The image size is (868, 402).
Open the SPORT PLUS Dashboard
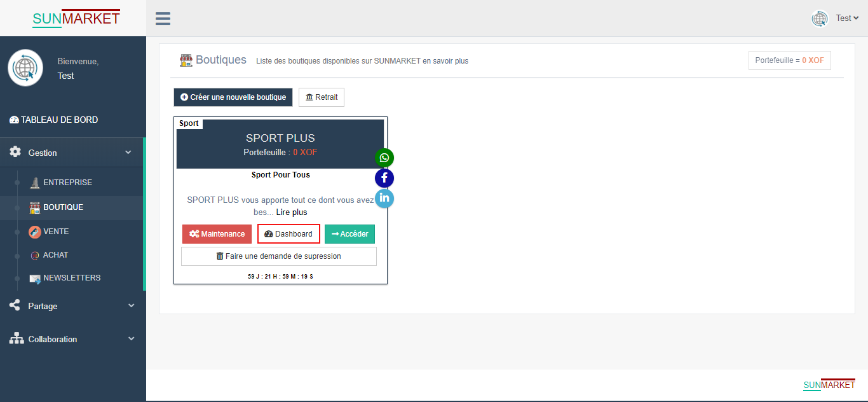[288, 234]
